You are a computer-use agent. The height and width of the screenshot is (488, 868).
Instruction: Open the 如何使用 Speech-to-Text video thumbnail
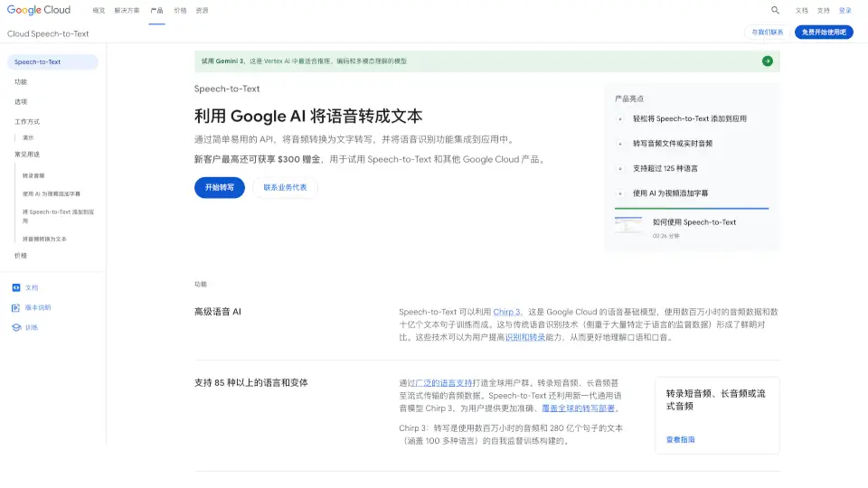coord(628,225)
